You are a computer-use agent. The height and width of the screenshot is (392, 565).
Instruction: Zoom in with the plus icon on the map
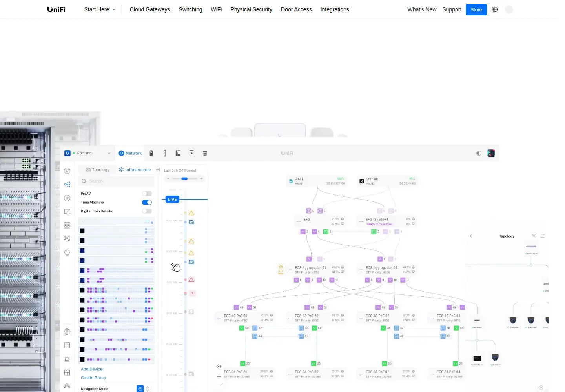219,376
